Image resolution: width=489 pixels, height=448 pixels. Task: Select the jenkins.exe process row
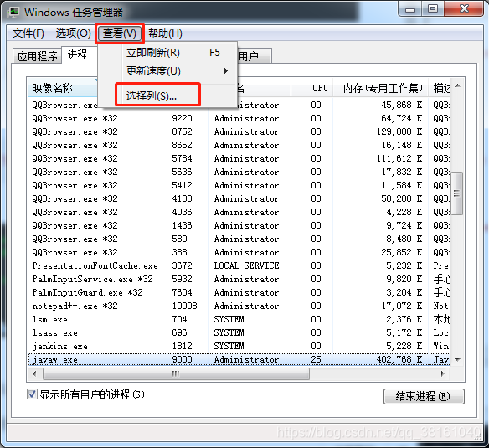pyautogui.click(x=239, y=346)
